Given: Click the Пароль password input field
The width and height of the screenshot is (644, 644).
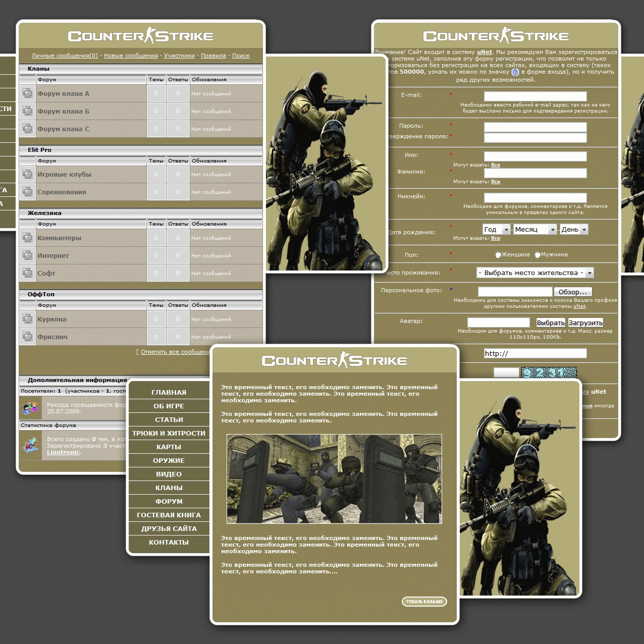Looking at the screenshot, I should click(x=535, y=127).
